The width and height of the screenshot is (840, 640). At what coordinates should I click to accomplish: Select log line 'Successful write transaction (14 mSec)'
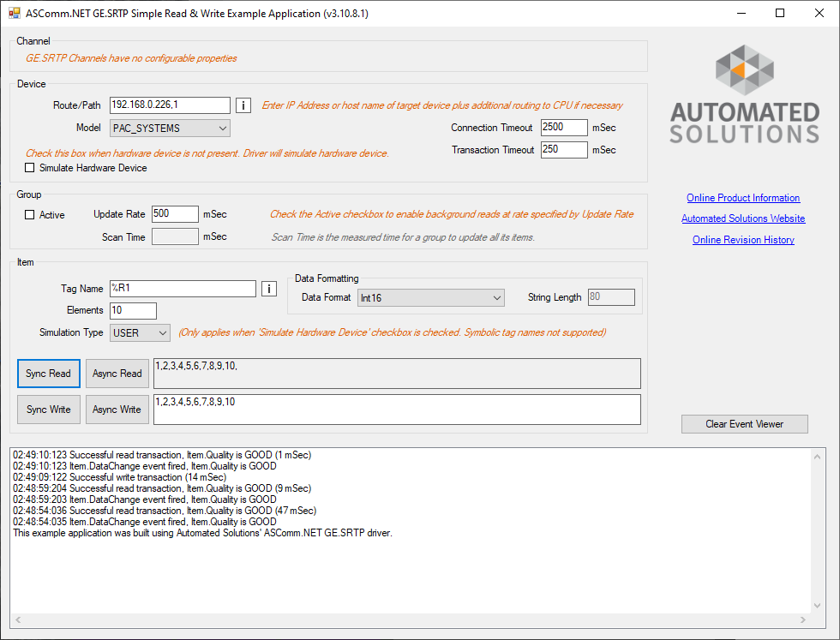tap(119, 477)
